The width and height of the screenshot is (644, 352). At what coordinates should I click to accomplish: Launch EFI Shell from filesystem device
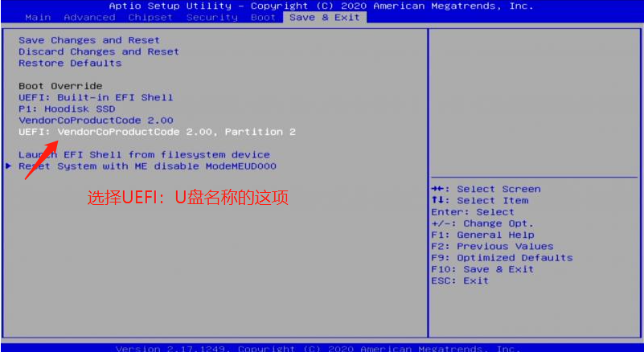144,154
